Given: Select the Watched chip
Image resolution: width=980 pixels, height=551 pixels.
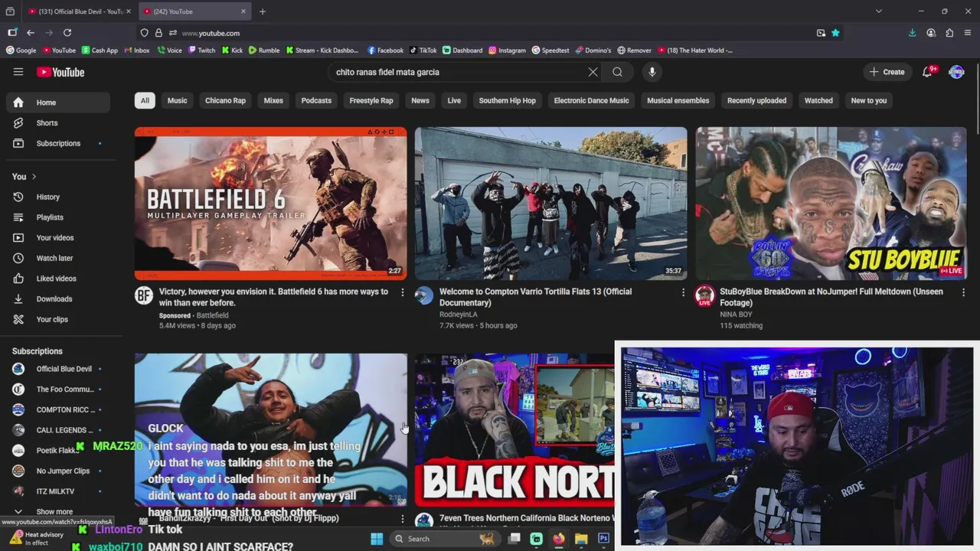Looking at the screenshot, I should tap(818, 100).
